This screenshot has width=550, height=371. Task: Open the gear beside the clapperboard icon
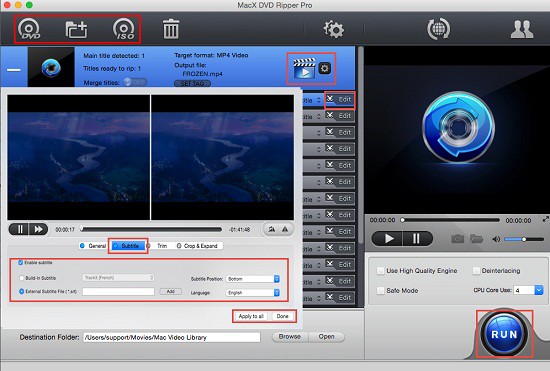pos(324,68)
